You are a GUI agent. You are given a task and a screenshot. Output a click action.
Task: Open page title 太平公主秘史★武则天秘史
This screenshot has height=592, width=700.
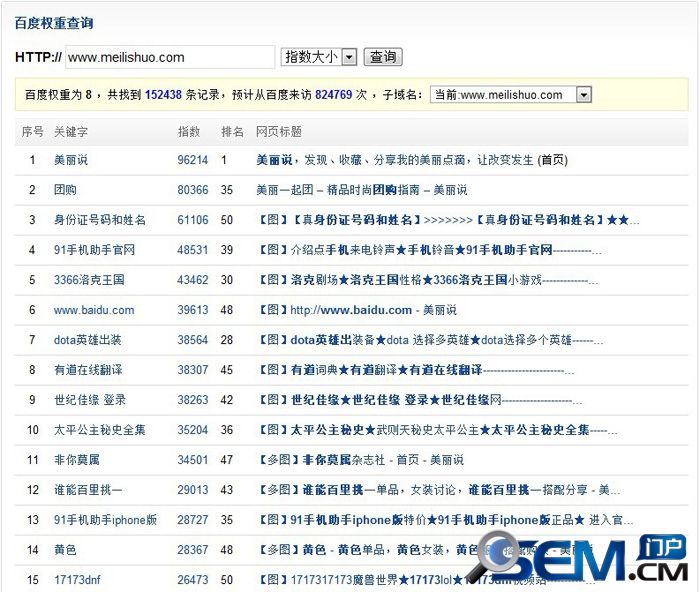(437, 429)
